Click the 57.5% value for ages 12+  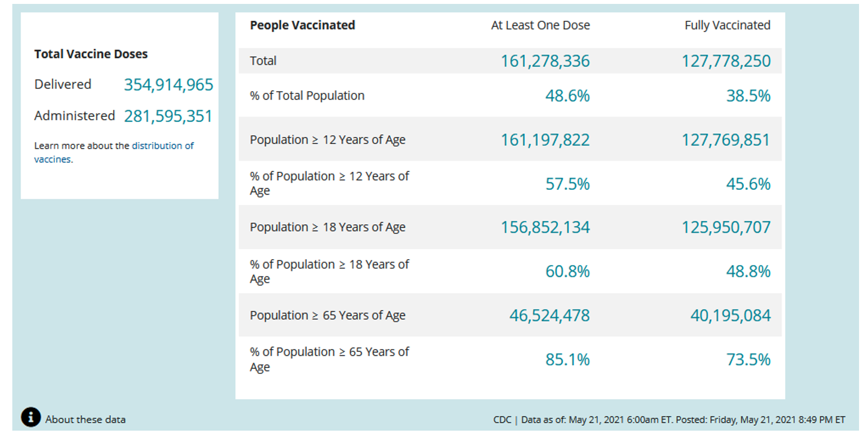point(567,184)
